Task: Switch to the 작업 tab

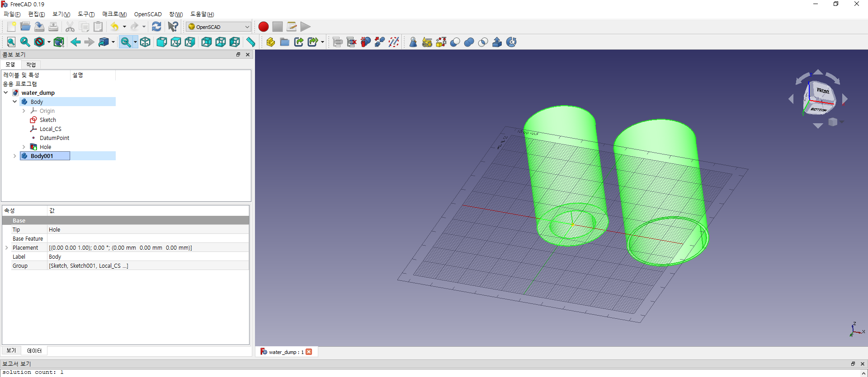Action: [31, 65]
